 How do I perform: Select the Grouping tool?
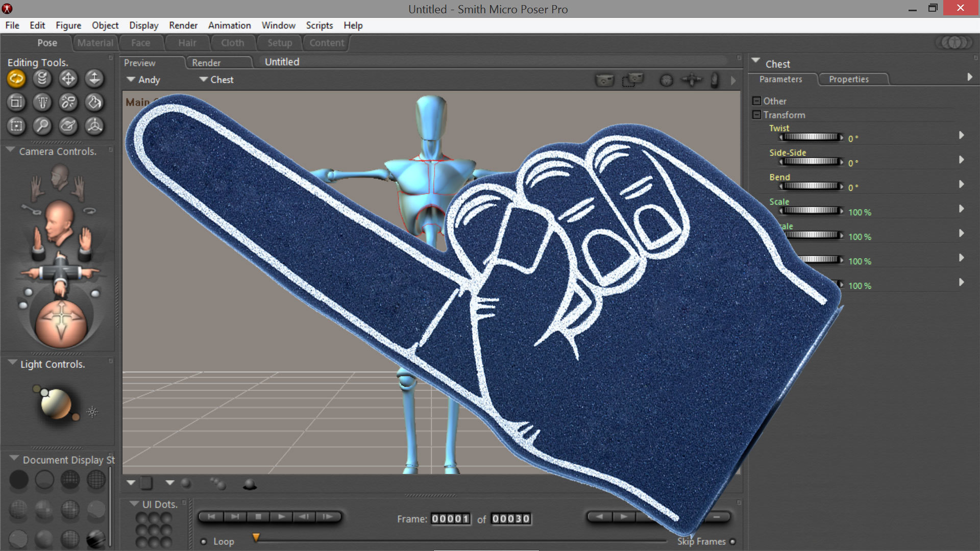click(x=16, y=126)
